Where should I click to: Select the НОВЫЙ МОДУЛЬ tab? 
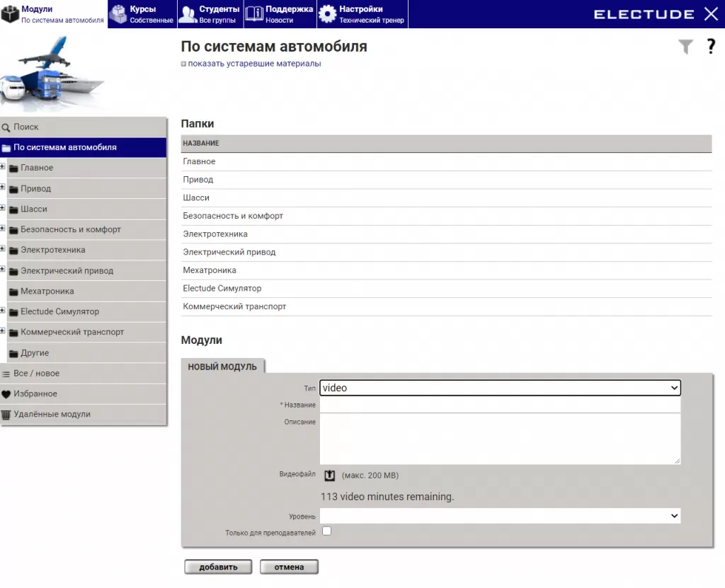click(x=222, y=367)
